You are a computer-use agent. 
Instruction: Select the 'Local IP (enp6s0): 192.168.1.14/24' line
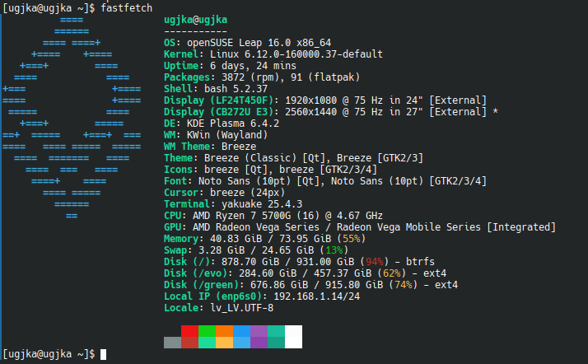262,296
